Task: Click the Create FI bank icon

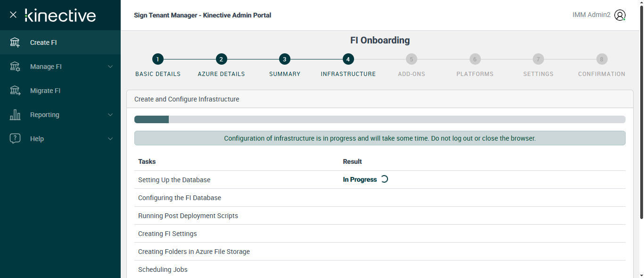Action: [15, 42]
